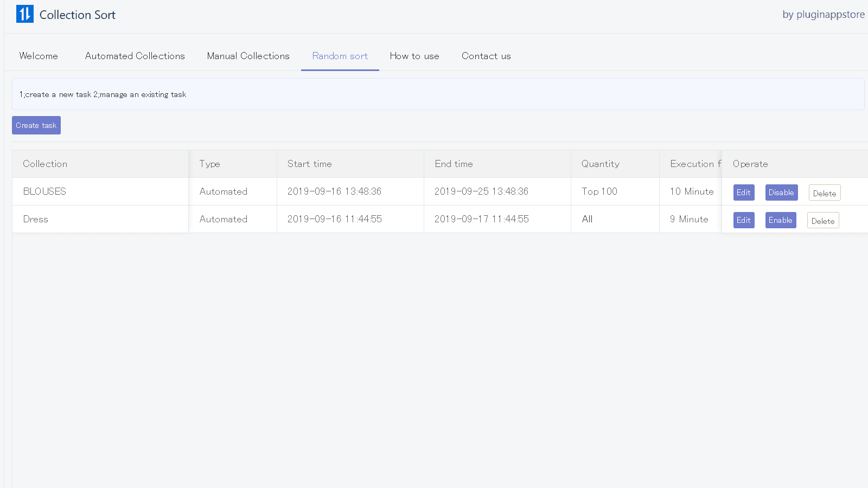Enable the Dress task
This screenshot has width=868, height=488.
click(781, 220)
